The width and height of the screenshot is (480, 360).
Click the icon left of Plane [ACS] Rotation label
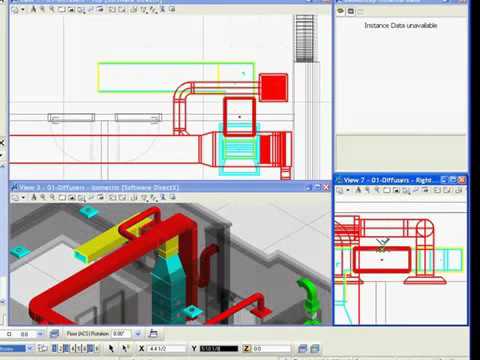coord(55,333)
